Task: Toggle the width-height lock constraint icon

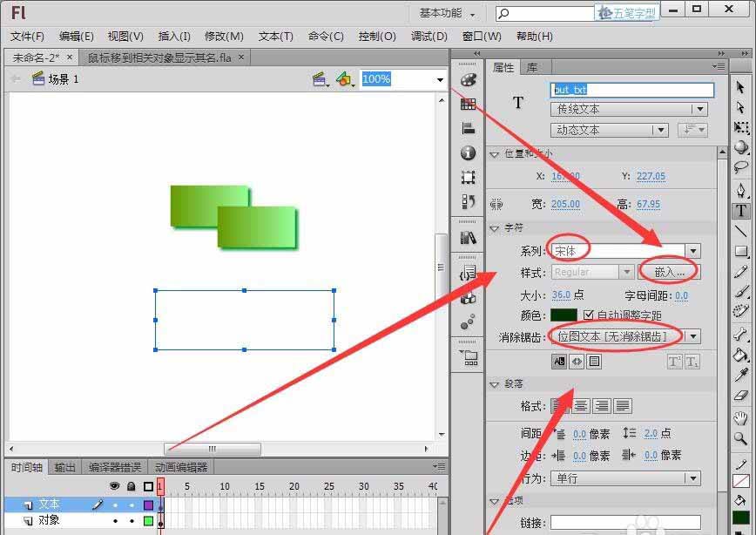Action: [x=496, y=205]
